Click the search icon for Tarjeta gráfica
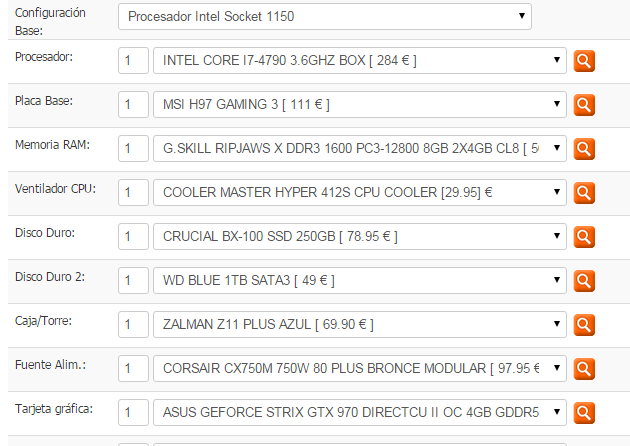The width and height of the screenshot is (630, 446). [x=584, y=413]
